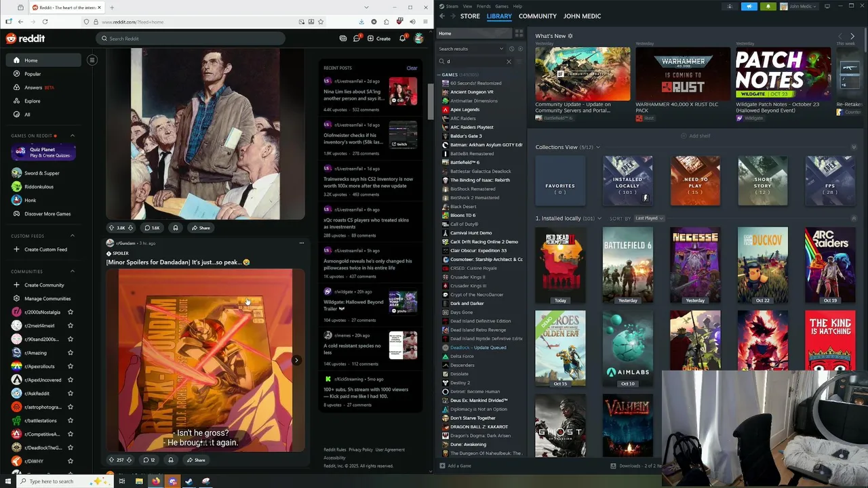
Task: Open Firefox application menu
Action: 425,22
